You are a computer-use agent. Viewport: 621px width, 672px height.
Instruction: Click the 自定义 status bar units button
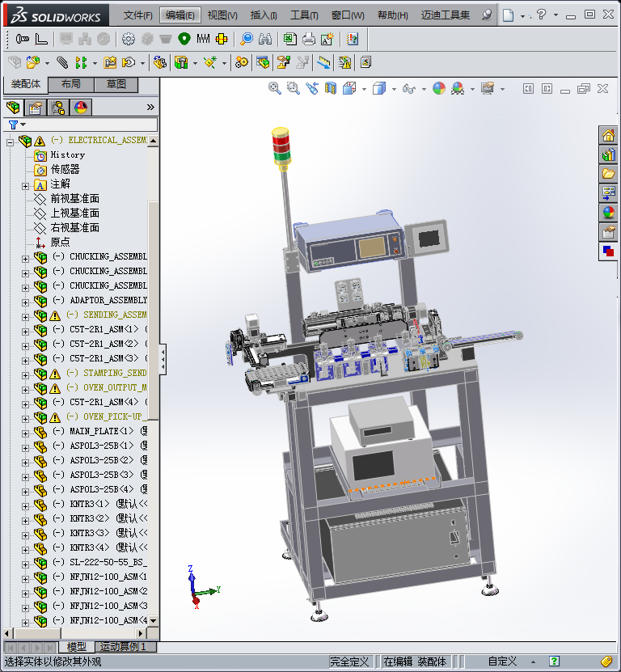point(502,661)
